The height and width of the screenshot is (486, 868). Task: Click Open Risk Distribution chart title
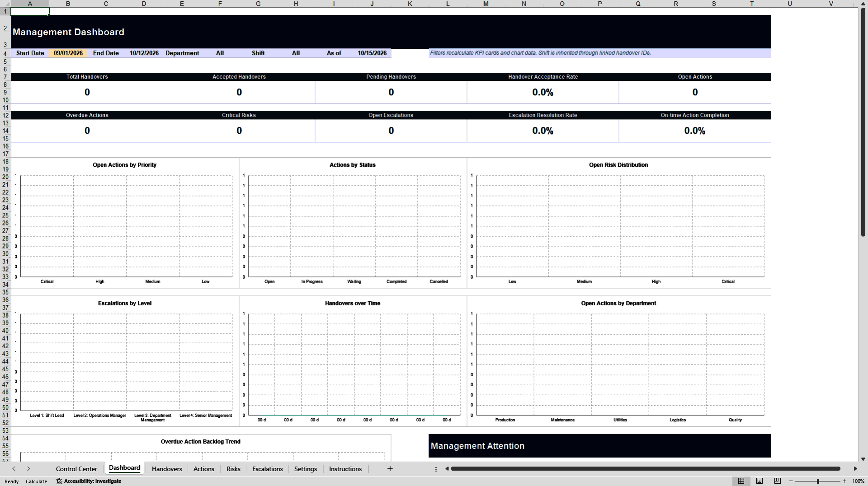coord(618,165)
